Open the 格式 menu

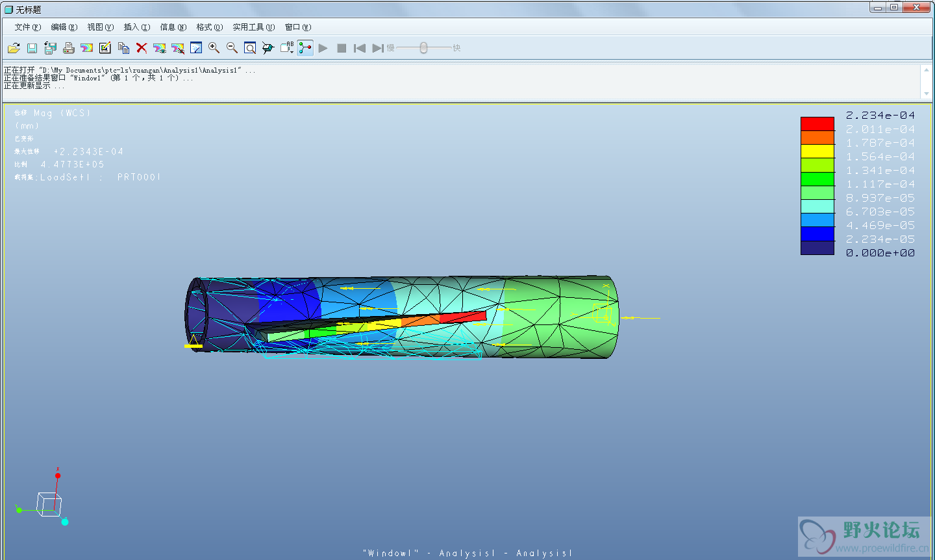pos(210,27)
